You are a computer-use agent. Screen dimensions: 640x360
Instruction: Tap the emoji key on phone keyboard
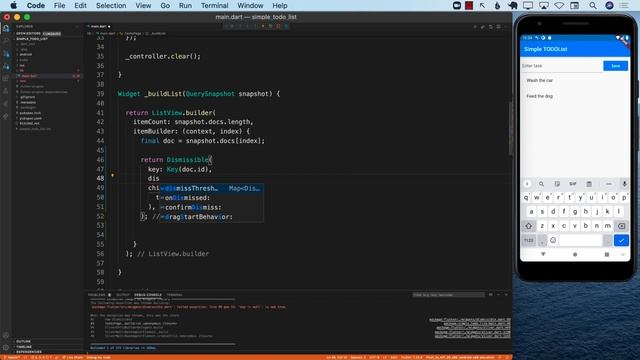pos(553,240)
